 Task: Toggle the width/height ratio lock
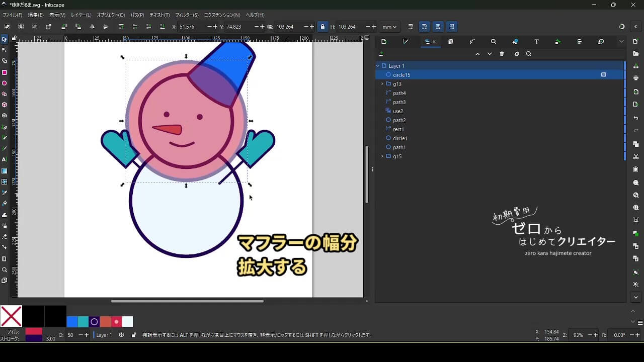click(323, 27)
